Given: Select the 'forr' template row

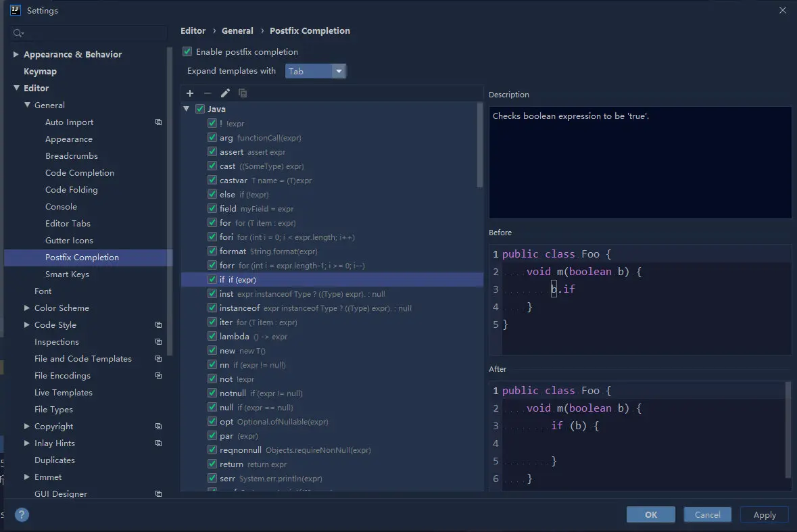Looking at the screenshot, I should coord(332,265).
